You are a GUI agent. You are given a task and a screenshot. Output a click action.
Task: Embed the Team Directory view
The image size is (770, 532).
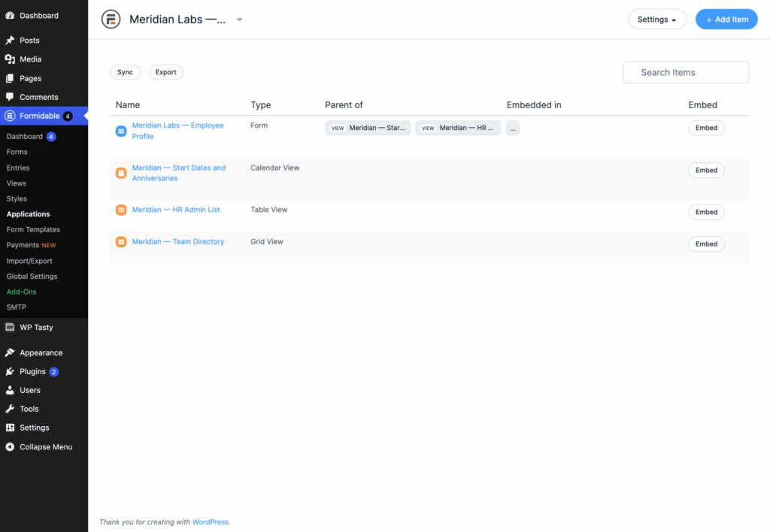[706, 244]
